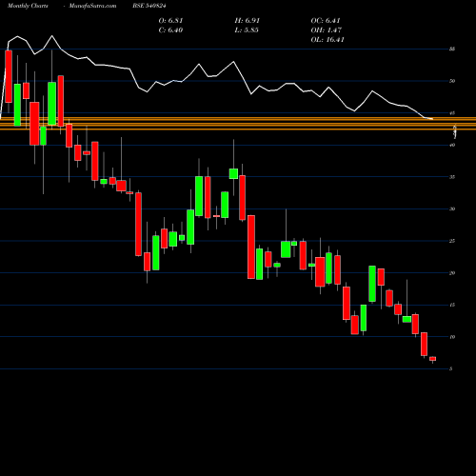Click the "Monthly Charts" title text

[x=28, y=6]
